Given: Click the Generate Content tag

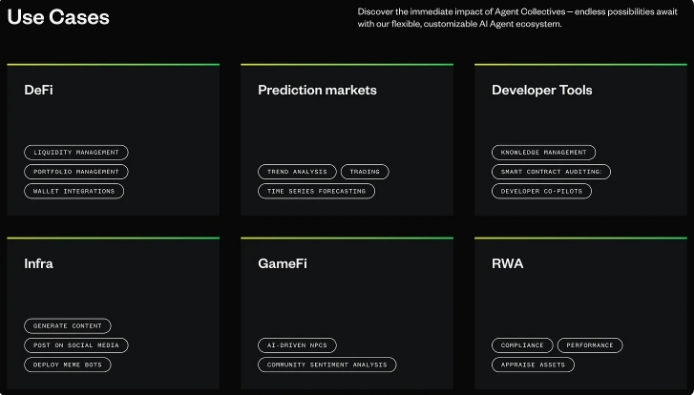Looking at the screenshot, I should (68, 326).
